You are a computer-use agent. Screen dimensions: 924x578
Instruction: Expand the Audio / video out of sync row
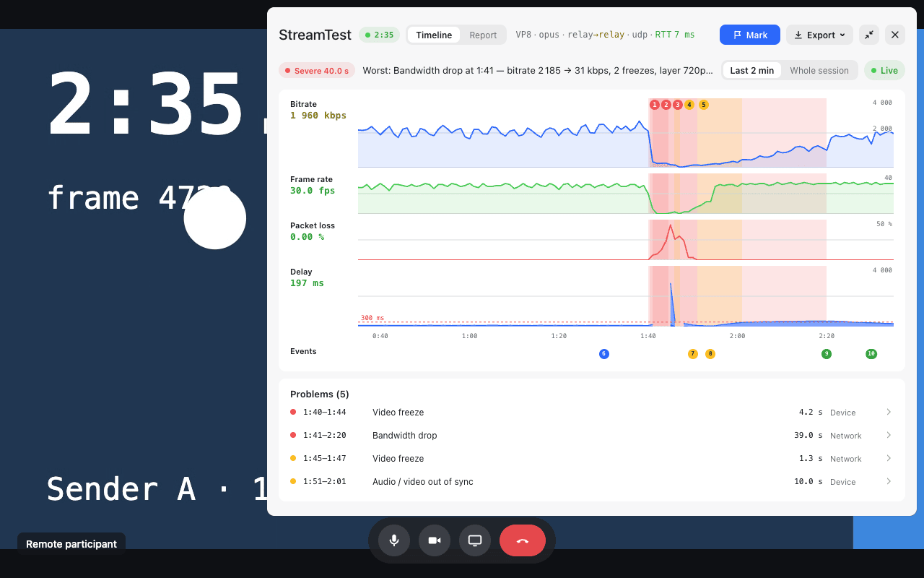pyautogui.click(x=592, y=481)
